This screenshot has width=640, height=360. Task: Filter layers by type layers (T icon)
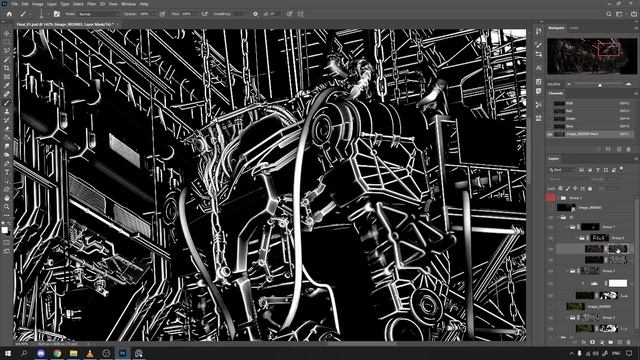[x=598, y=170]
